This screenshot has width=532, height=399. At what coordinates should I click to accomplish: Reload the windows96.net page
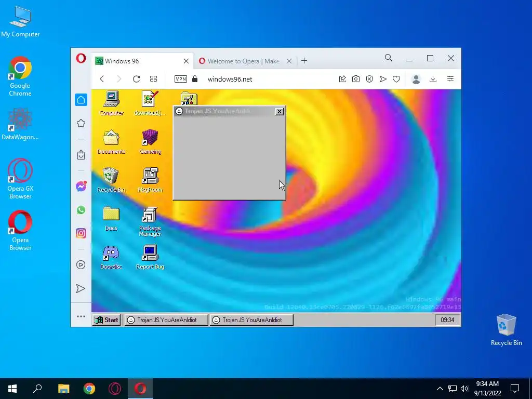(x=137, y=79)
